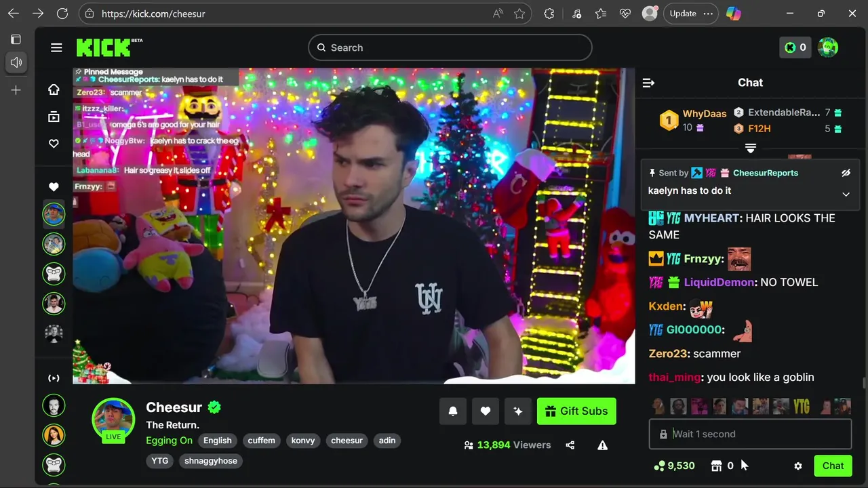
Task: Refresh the browser page
Action: 62,14
